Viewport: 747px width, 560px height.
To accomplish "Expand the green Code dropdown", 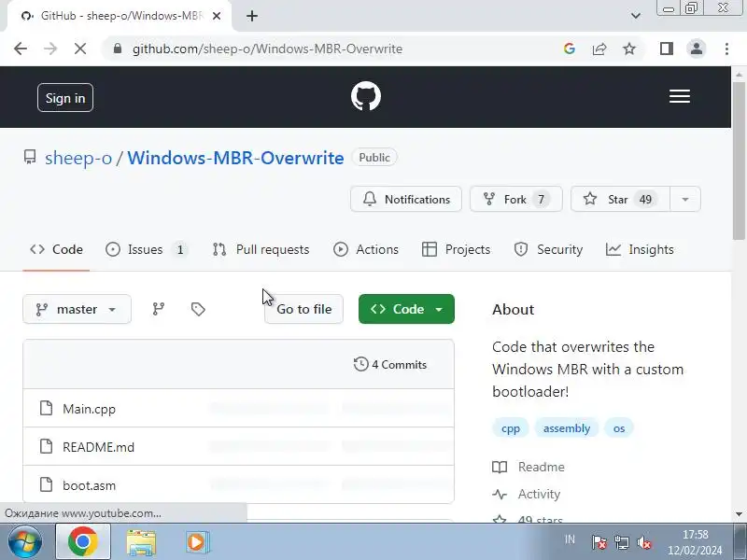I will 406,309.
